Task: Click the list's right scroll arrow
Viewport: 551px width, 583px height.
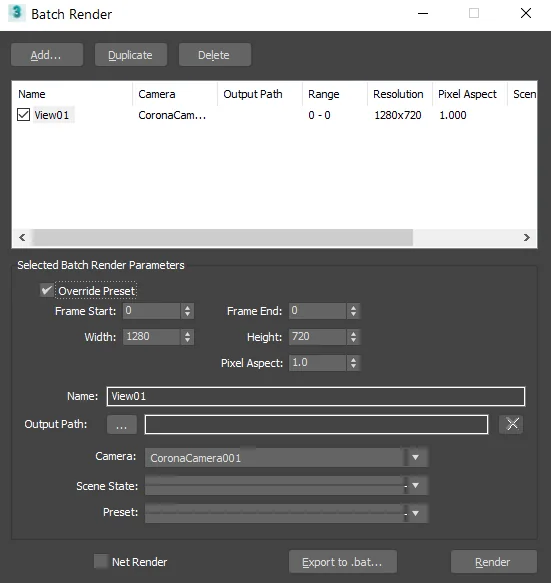Action: click(526, 237)
